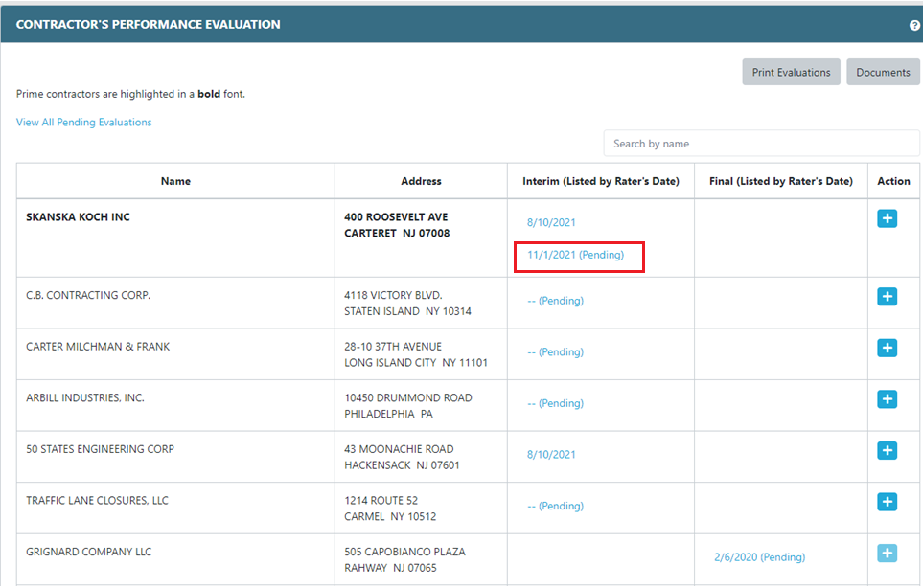Screen dimensions: 923x588
Task: Click address 28-10 37TH AVENUE
Action: pyautogui.click(x=393, y=347)
